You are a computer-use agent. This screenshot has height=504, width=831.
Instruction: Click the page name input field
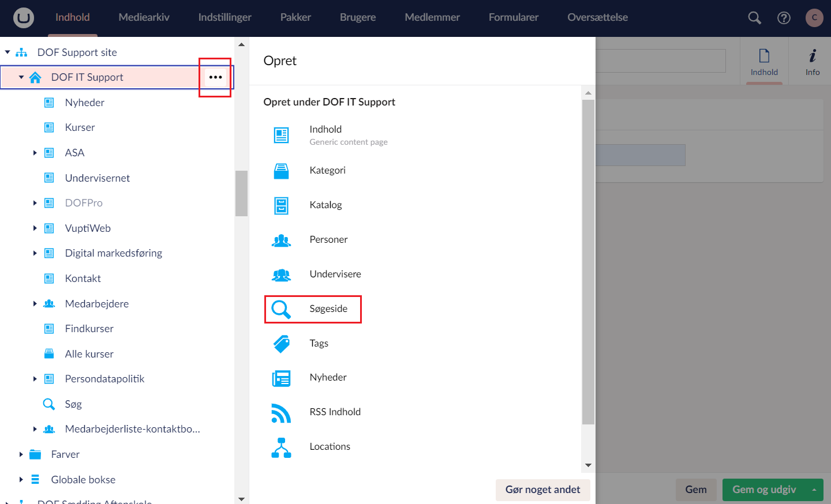(660, 61)
